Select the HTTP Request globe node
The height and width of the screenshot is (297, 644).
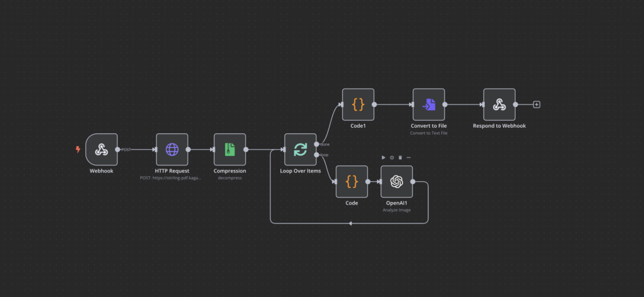pos(172,150)
